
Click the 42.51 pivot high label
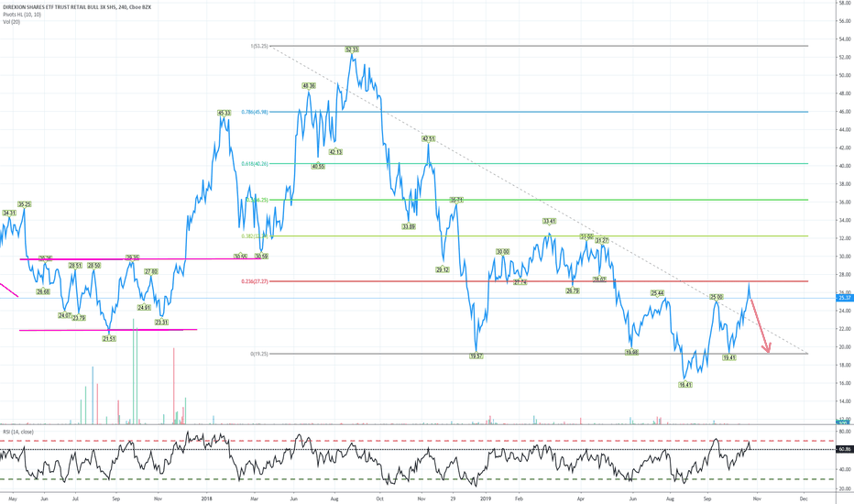(429, 139)
